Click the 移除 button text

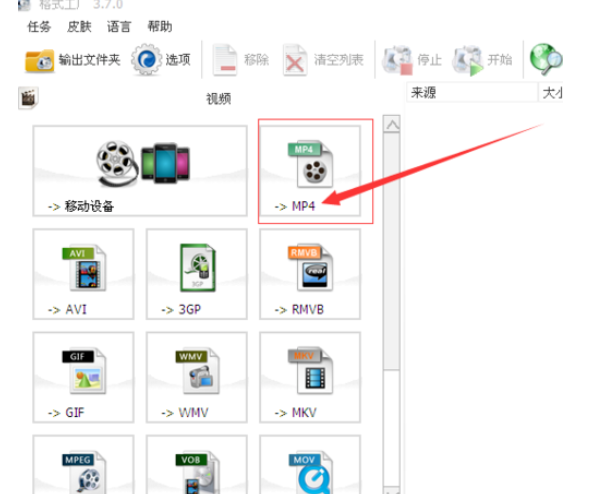[256, 60]
